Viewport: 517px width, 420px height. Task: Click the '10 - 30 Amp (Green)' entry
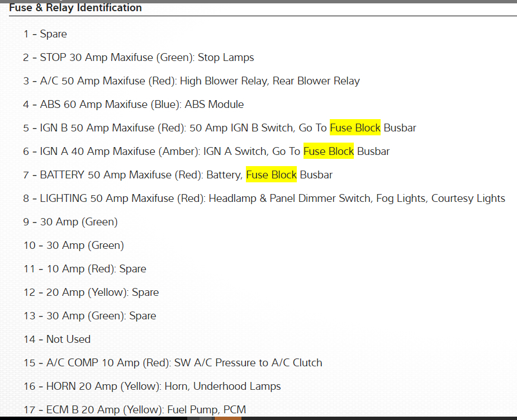tap(74, 245)
